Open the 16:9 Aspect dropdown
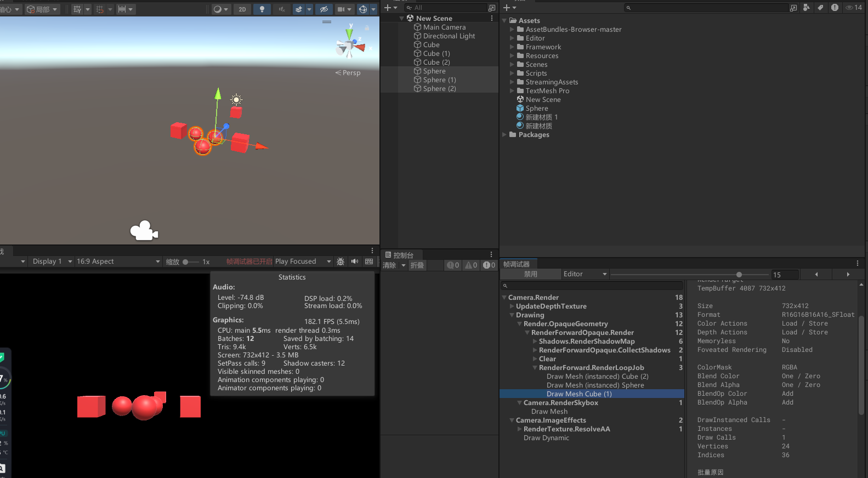 pos(118,261)
